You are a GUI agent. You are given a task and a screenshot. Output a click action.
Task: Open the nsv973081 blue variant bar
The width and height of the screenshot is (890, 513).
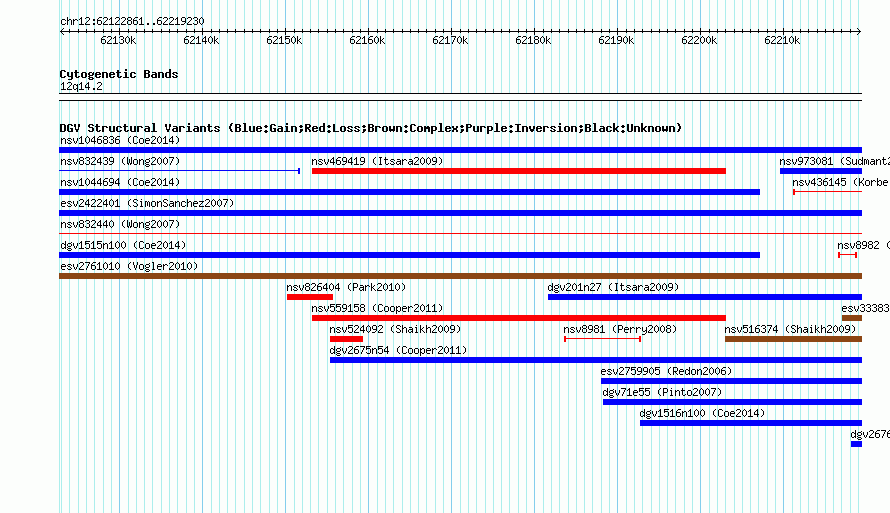point(821,171)
